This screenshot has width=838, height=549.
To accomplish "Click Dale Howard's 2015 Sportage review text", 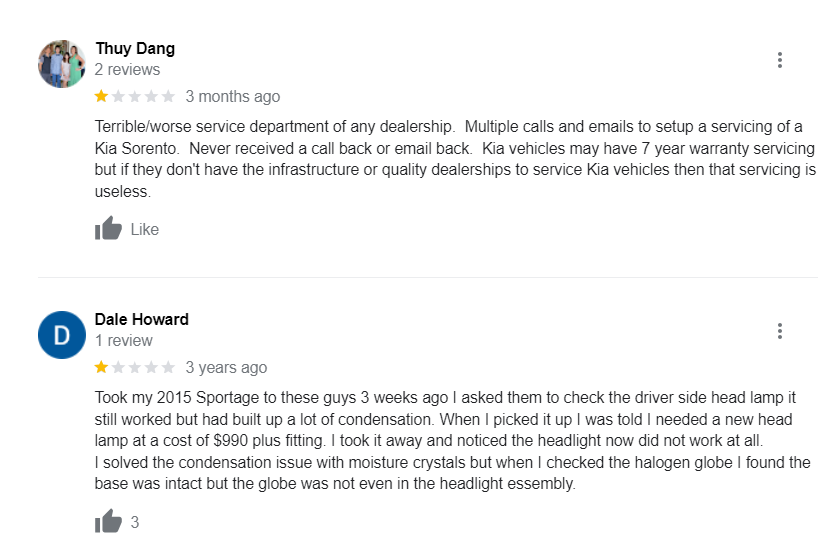I will (452, 440).
